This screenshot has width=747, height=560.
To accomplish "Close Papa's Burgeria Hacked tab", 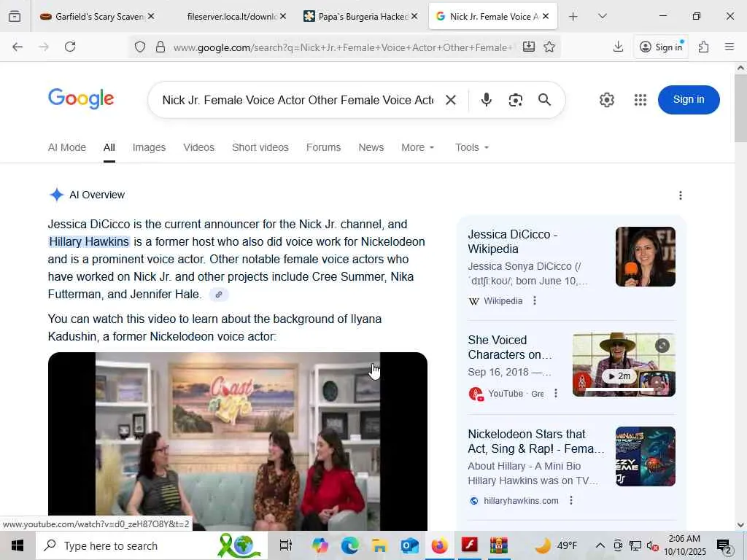I will [x=414, y=16].
